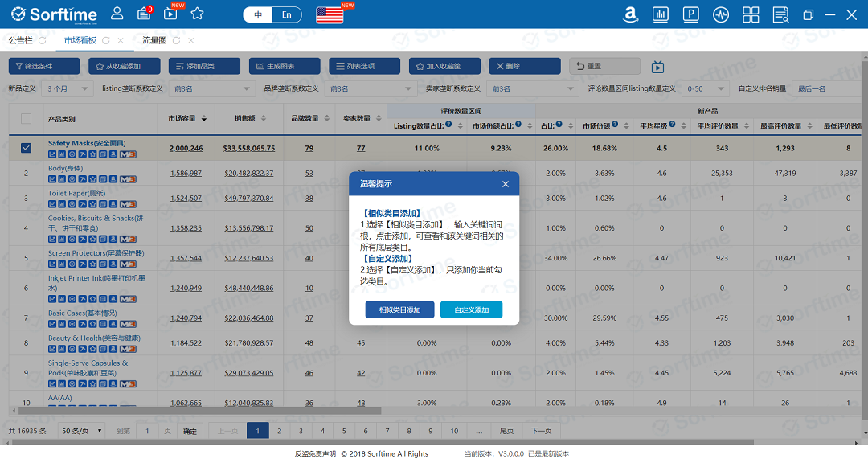Screen dimensions: 868x463
Task: Open listing垄断系数定义 dropdown
Action: [211, 88]
